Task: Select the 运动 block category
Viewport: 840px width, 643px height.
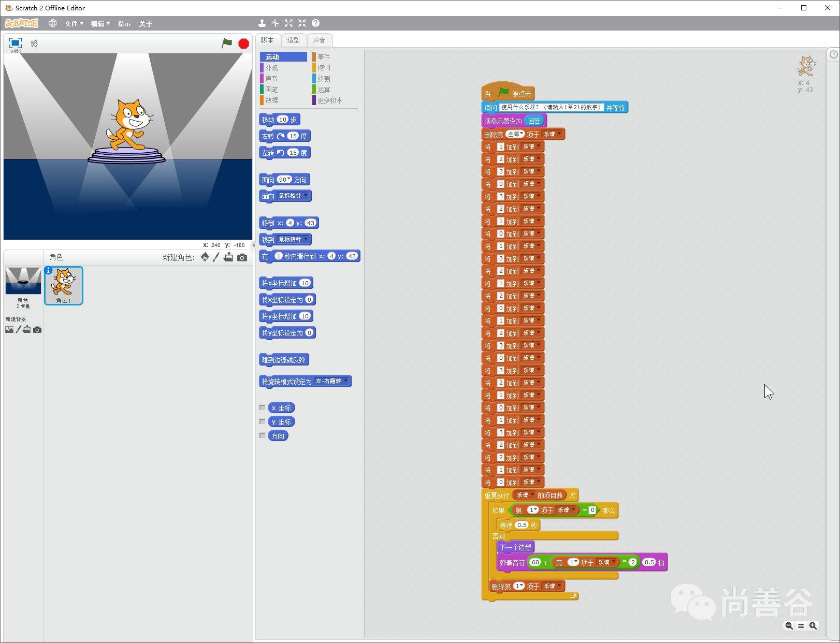Action: pyautogui.click(x=283, y=57)
